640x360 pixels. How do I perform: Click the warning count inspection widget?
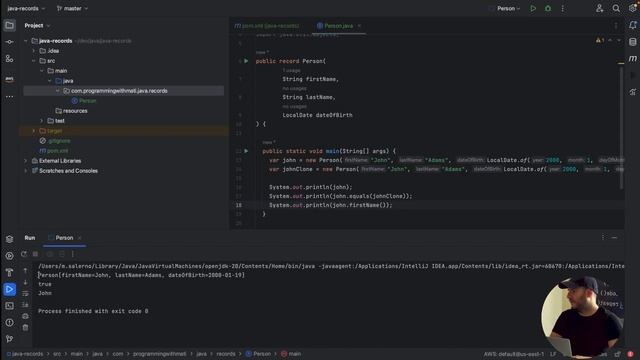pos(600,40)
